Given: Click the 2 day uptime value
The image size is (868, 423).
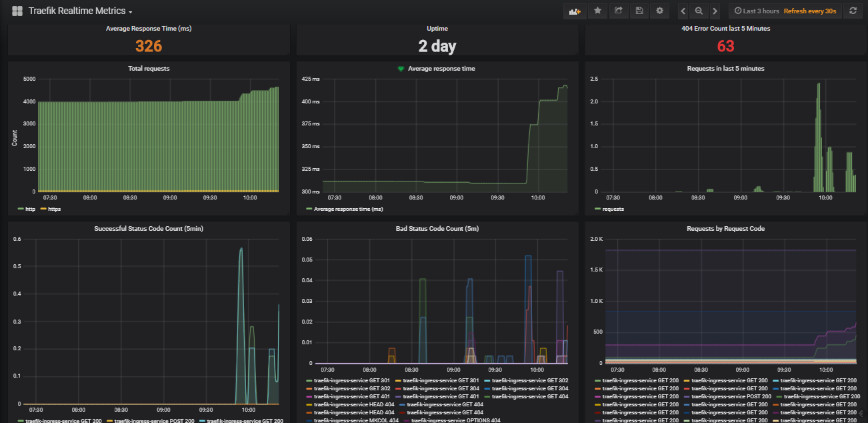Looking at the screenshot, I should click(437, 46).
